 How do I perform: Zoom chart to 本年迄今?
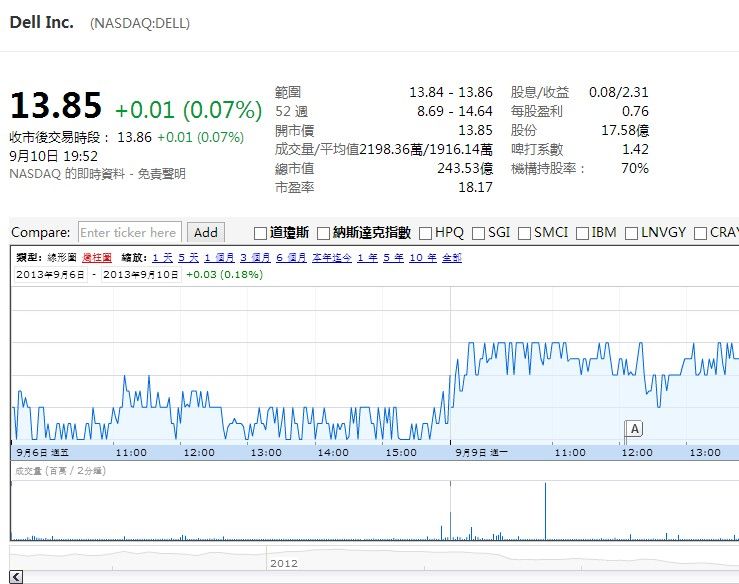(x=332, y=257)
